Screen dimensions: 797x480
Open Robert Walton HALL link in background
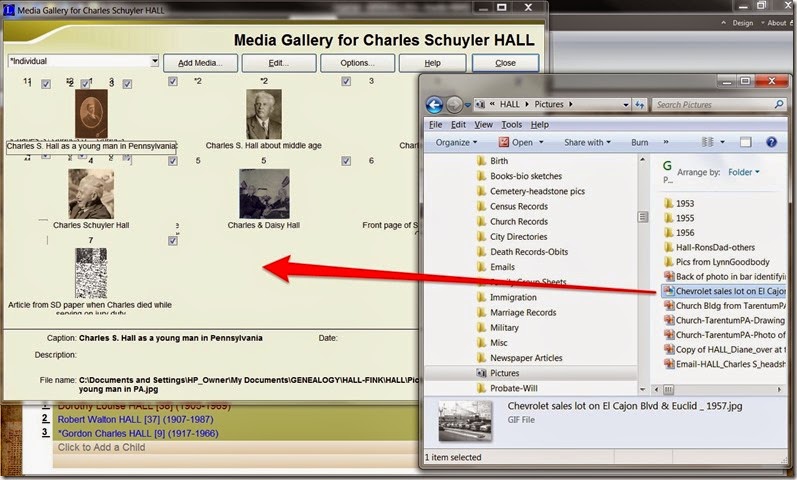[x=135, y=419]
